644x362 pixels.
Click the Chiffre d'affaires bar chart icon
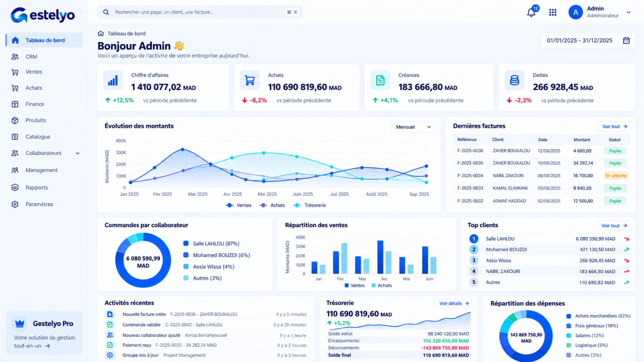[x=113, y=80]
